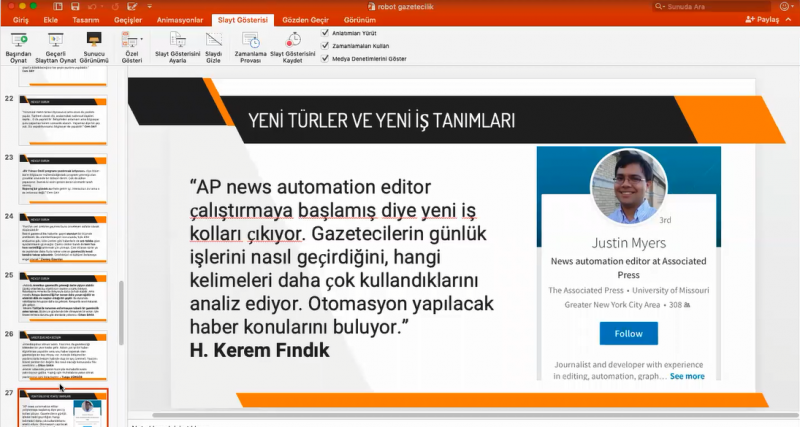This screenshot has width=800, height=427.
Task: Click the Follow button on profile
Action: 628,333
